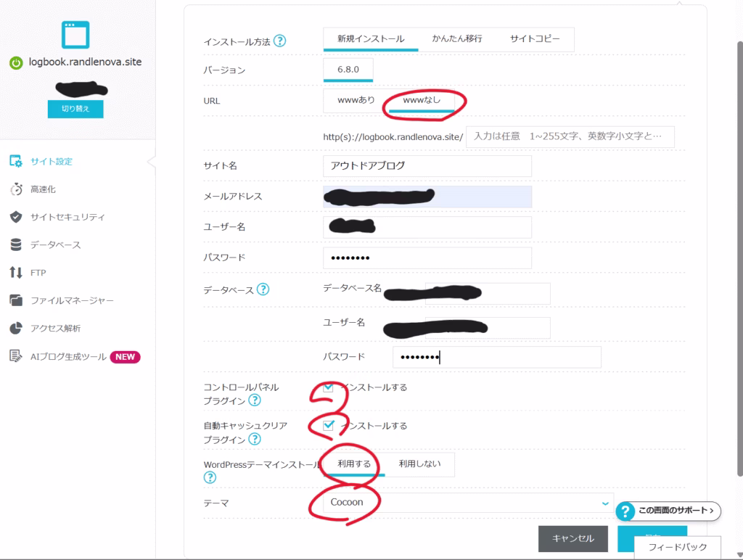The height and width of the screenshot is (560, 743).
Task: Click the green power icon beside domain name
Action: 15,62
